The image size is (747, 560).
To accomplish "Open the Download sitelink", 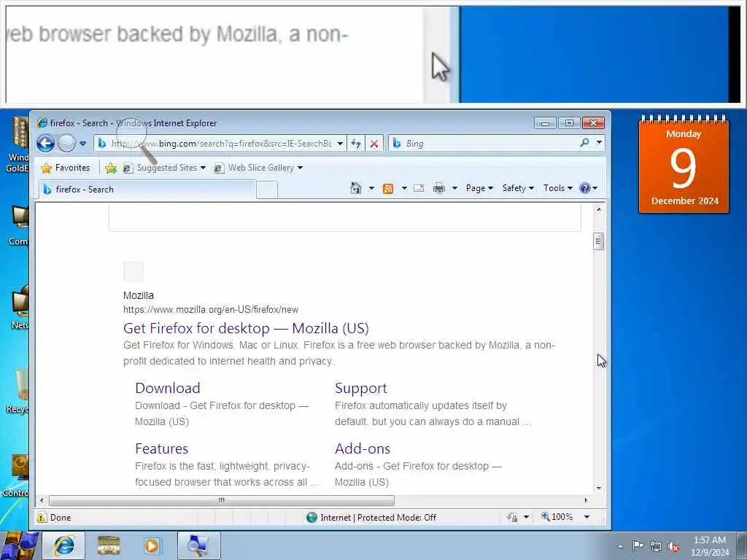I will [x=168, y=388].
